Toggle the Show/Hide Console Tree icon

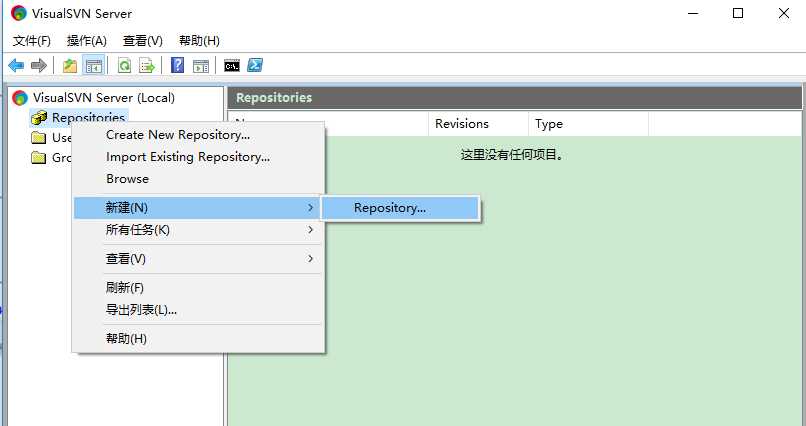(94, 66)
